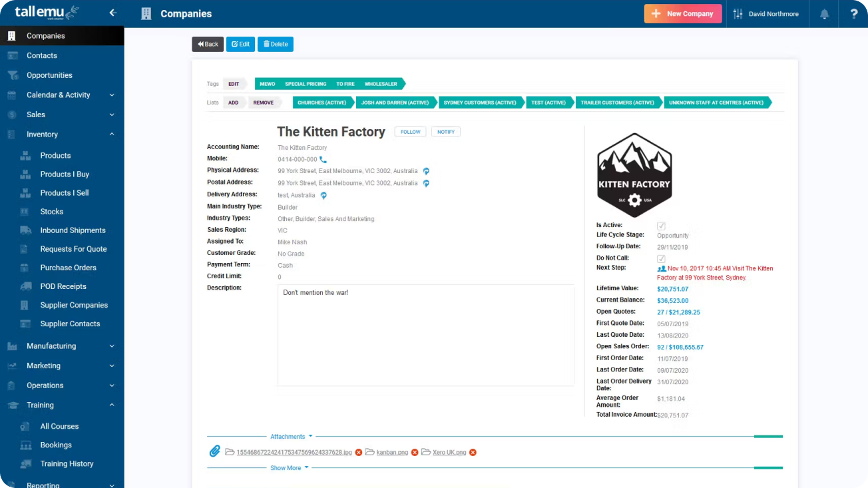
Task: Click the Open Quotes value link
Action: tap(678, 312)
